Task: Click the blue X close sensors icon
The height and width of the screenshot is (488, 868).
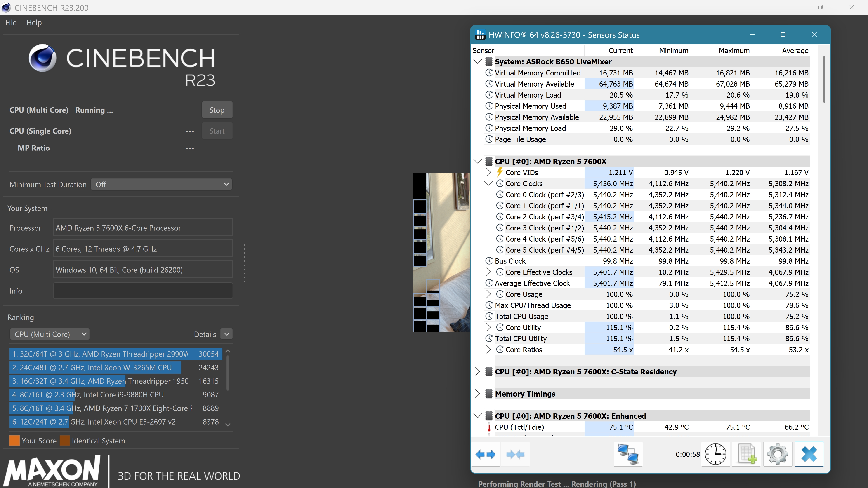Action: (809, 454)
